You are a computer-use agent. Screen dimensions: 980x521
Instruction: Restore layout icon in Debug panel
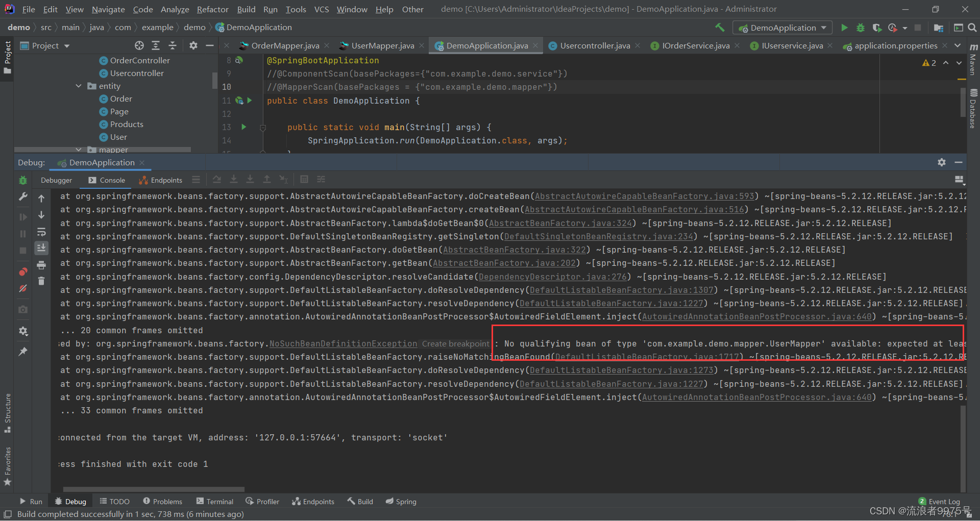pyautogui.click(x=959, y=180)
